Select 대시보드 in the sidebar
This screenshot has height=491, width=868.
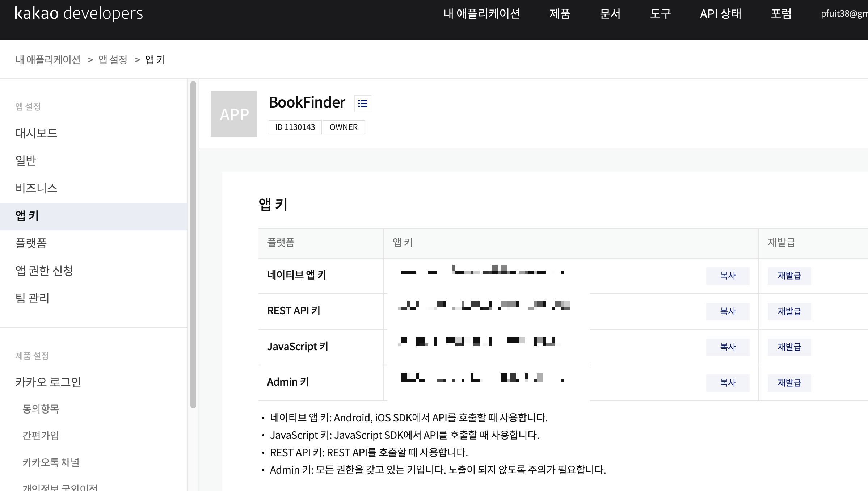pos(36,133)
